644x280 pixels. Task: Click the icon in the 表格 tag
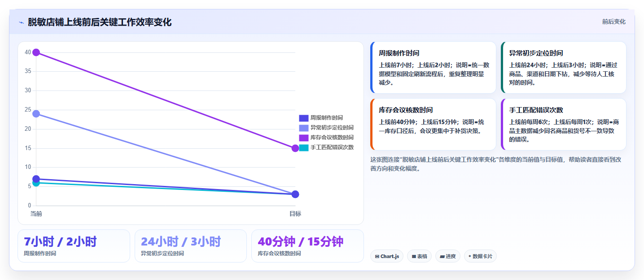pyautogui.click(x=414, y=257)
